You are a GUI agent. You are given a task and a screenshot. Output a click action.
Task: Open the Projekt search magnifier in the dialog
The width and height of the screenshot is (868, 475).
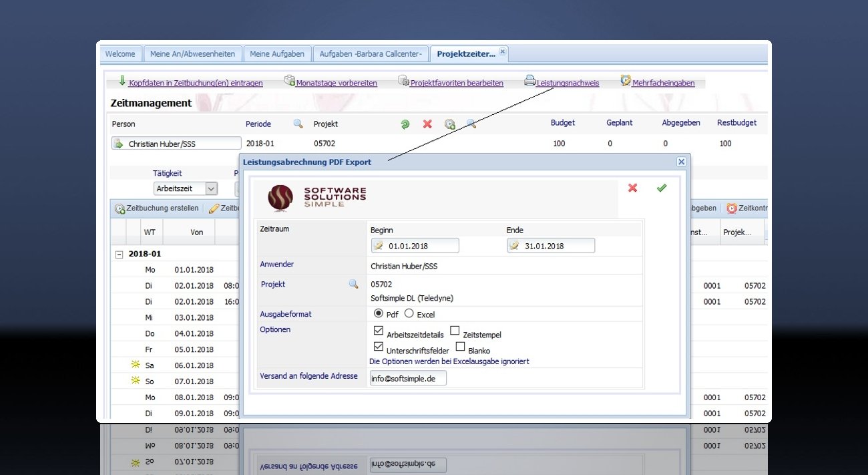tap(354, 284)
